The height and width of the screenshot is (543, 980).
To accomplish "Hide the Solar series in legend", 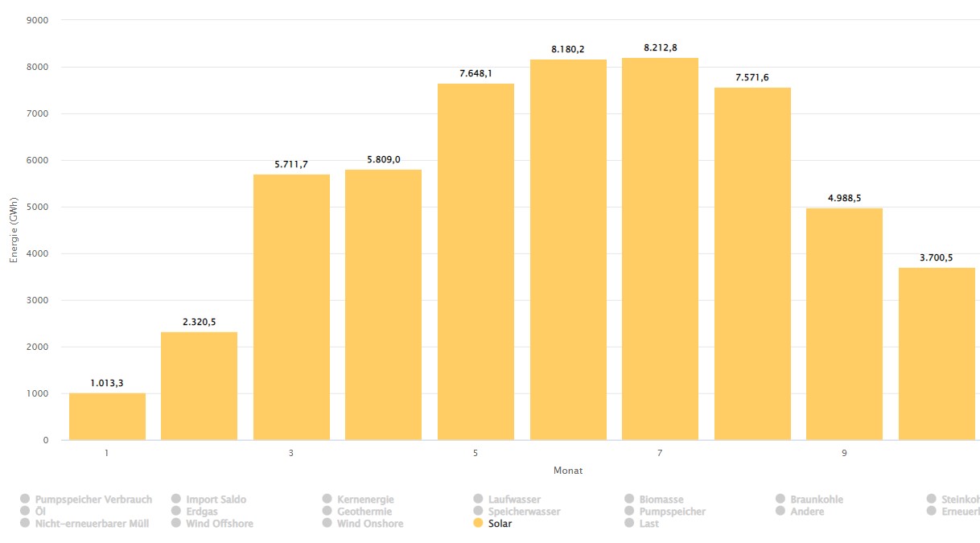I will [x=500, y=524].
